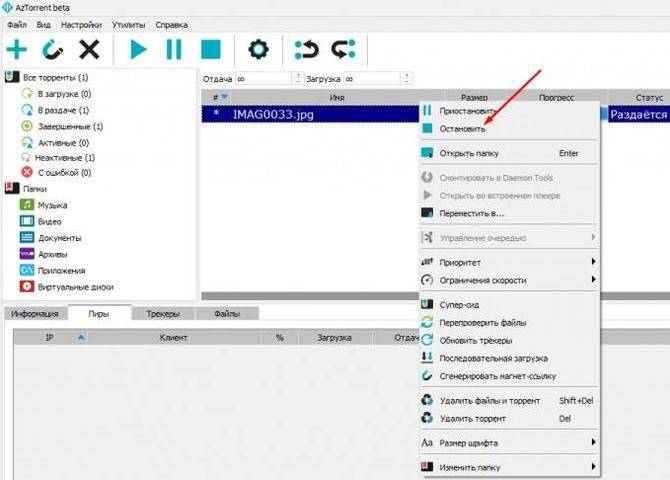This screenshot has width=670, height=480.
Task: Sort peers by Загрузка column header
Action: pyautogui.click(x=335, y=337)
